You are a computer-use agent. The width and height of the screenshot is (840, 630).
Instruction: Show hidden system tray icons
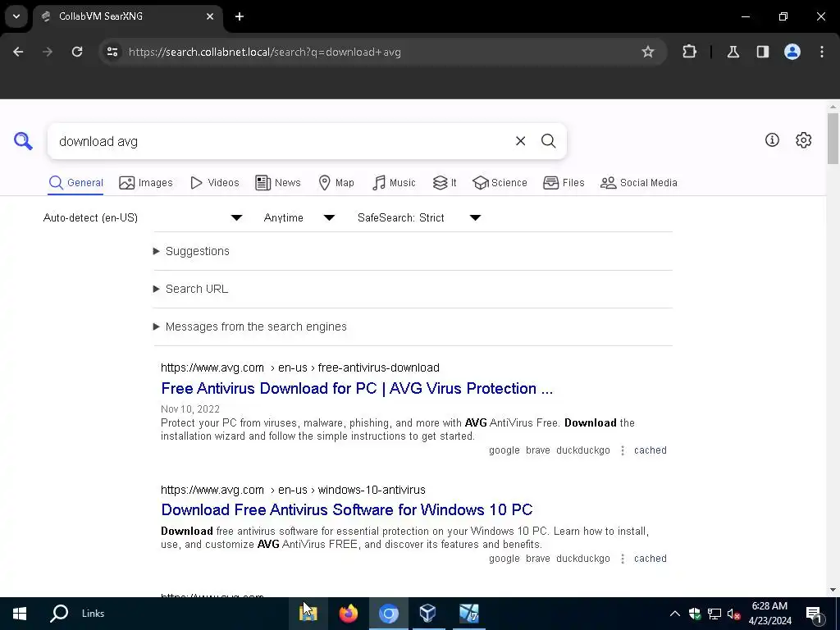point(675,614)
